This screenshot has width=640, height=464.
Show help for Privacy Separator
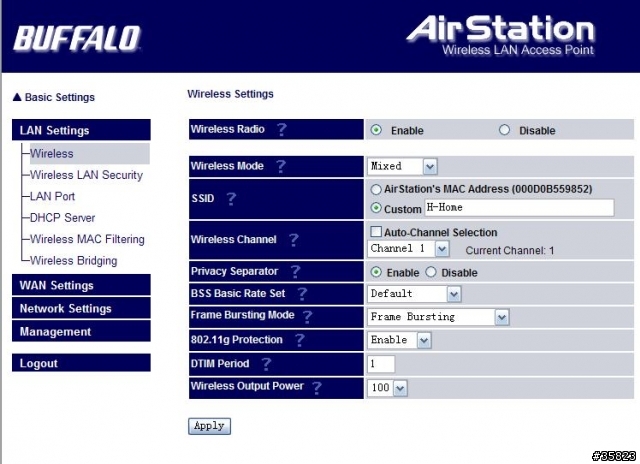(x=295, y=272)
